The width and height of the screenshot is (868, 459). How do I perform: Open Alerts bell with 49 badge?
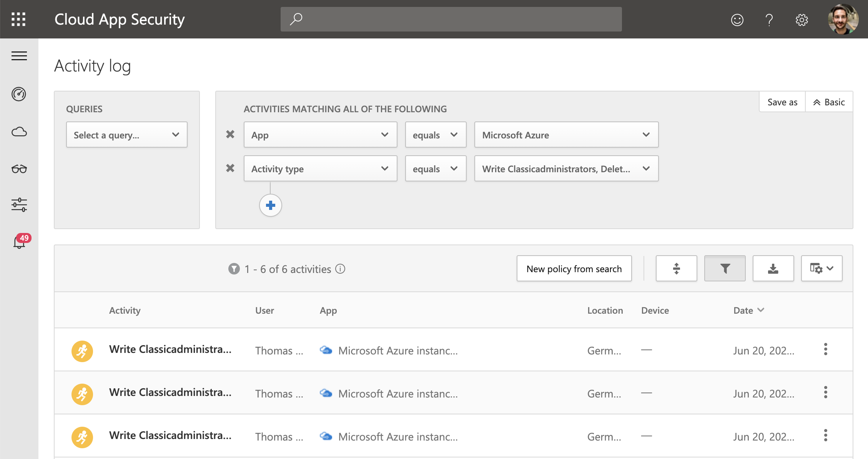pyautogui.click(x=22, y=241)
